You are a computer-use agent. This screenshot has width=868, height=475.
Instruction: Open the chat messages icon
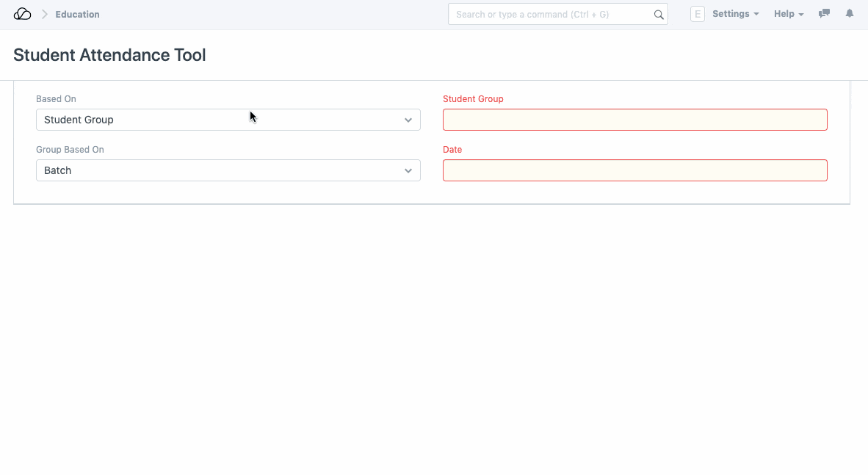click(824, 14)
